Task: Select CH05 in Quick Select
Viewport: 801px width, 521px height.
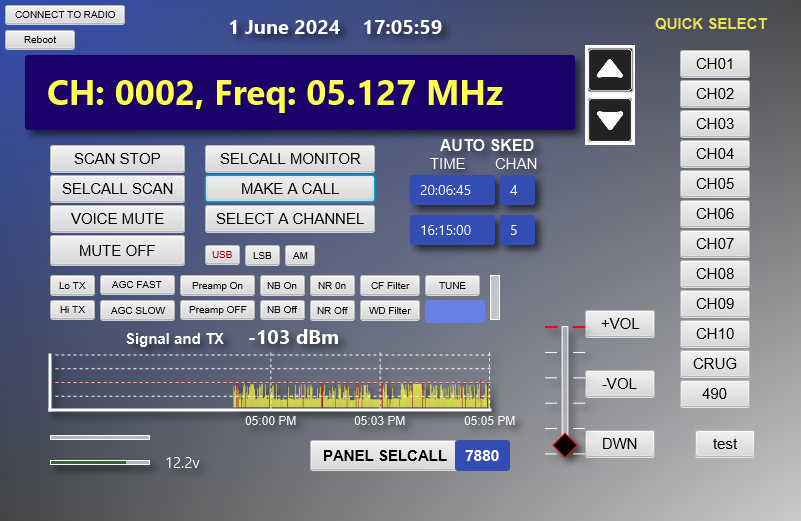Action: click(715, 184)
